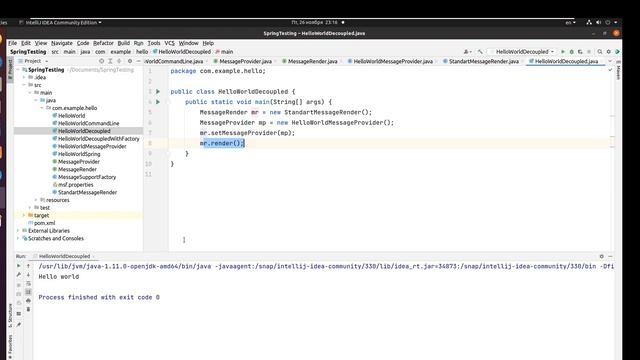Show hidden editor tabs dropdown arrow
The image size is (640, 360).
610,61
